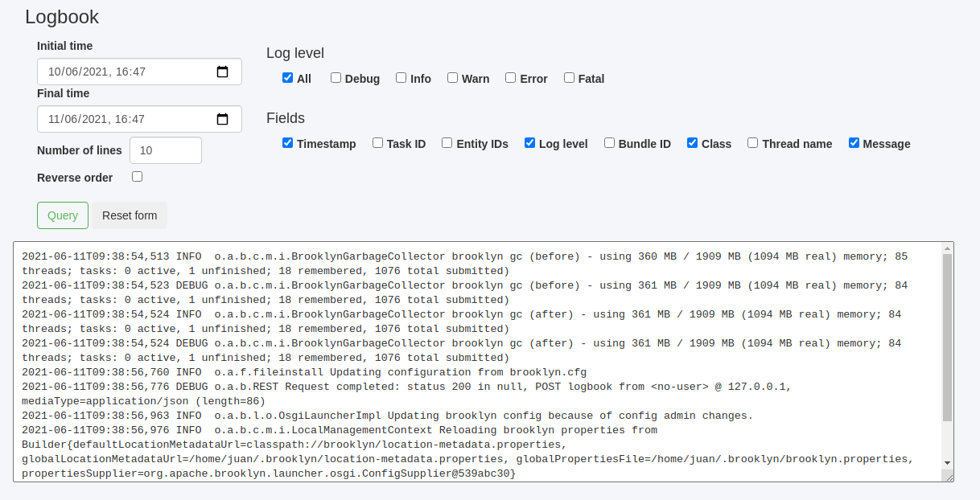The image size is (980, 500).
Task: Uncheck the Log level field checkbox
Action: 529,143
